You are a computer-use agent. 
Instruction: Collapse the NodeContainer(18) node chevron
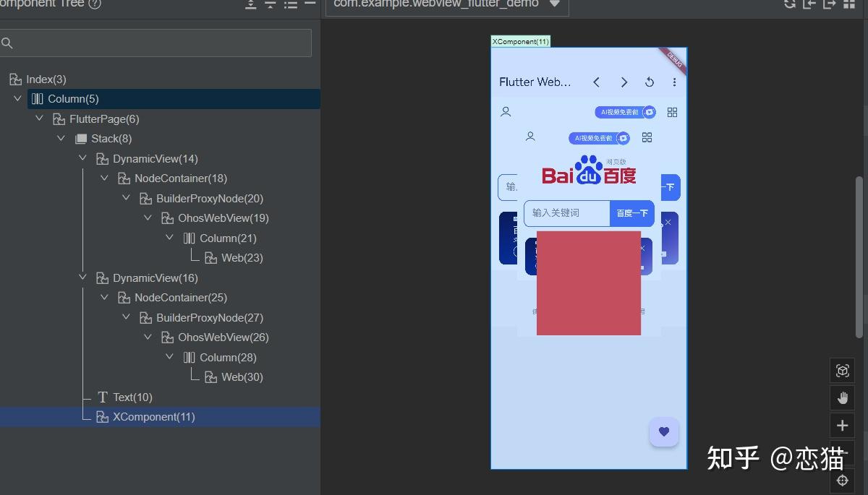point(105,178)
